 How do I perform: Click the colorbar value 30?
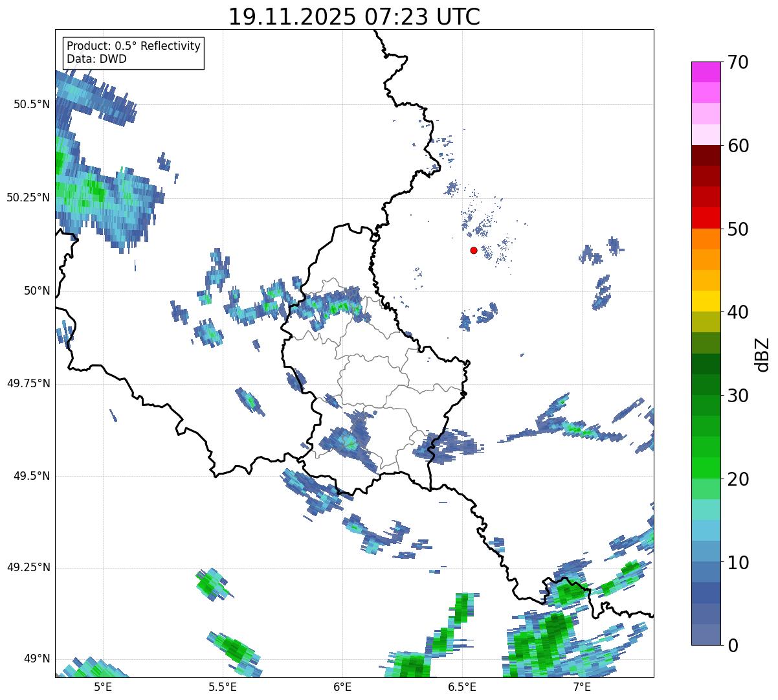(x=737, y=396)
